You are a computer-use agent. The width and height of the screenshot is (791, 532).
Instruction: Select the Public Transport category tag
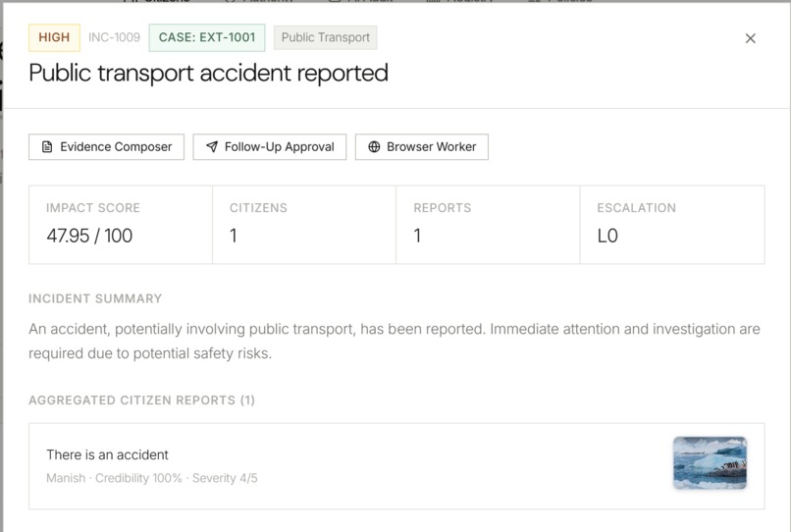(x=326, y=37)
